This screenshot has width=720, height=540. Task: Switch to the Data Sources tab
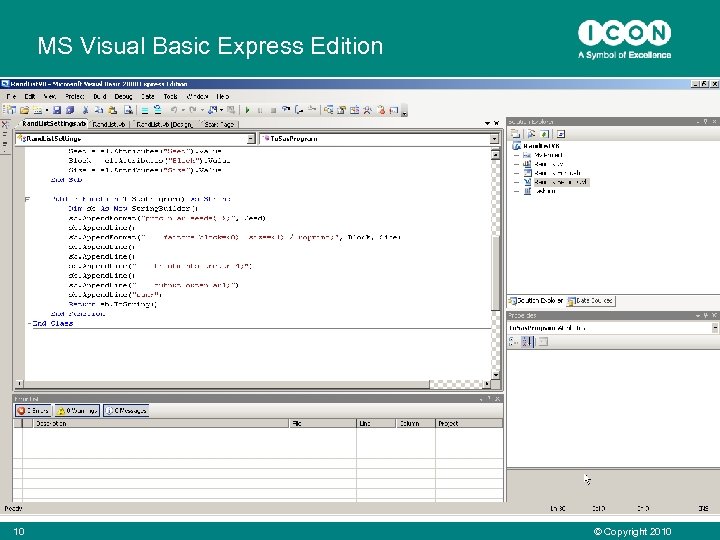591,301
